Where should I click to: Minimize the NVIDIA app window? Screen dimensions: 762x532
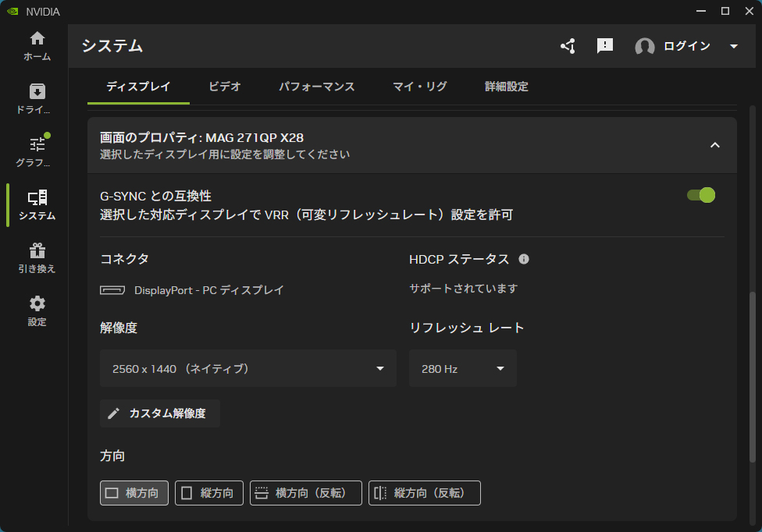coord(701,11)
